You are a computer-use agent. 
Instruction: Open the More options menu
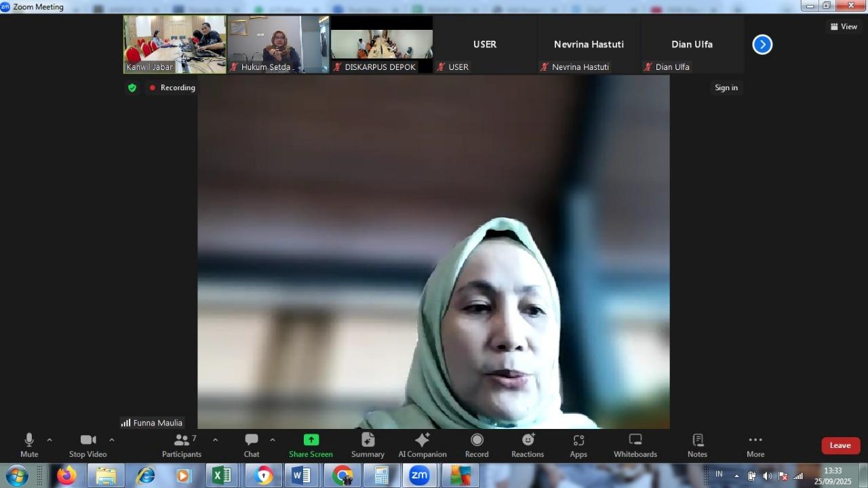tap(755, 445)
